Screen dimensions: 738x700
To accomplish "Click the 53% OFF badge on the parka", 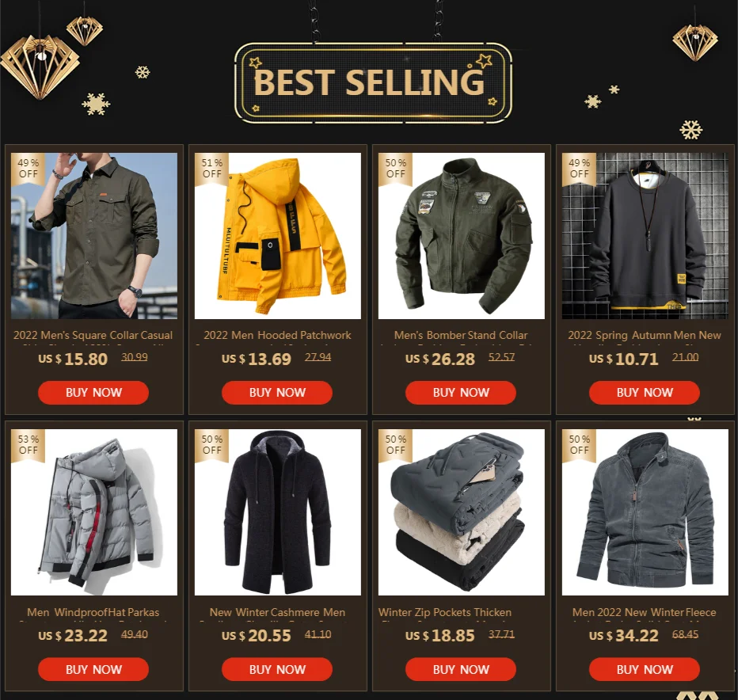I will coord(29,445).
